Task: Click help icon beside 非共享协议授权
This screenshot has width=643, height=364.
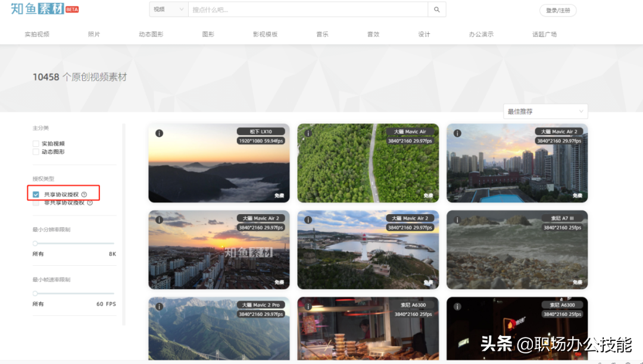Action: pos(90,202)
